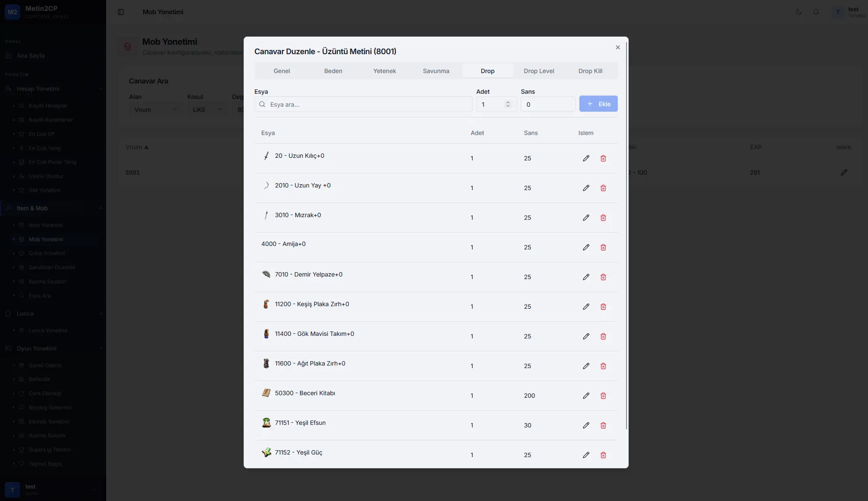
Task: Click the Metin2CP logo
Action: coord(12,12)
